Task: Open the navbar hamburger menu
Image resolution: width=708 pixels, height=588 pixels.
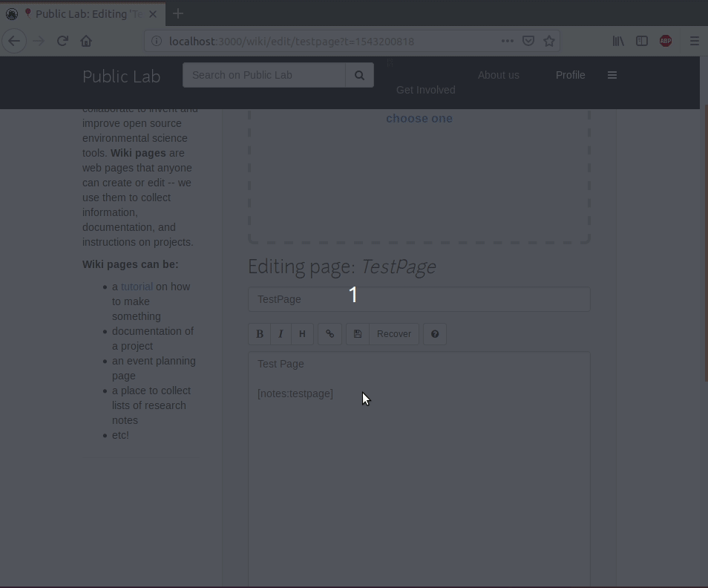Action: [x=612, y=75]
